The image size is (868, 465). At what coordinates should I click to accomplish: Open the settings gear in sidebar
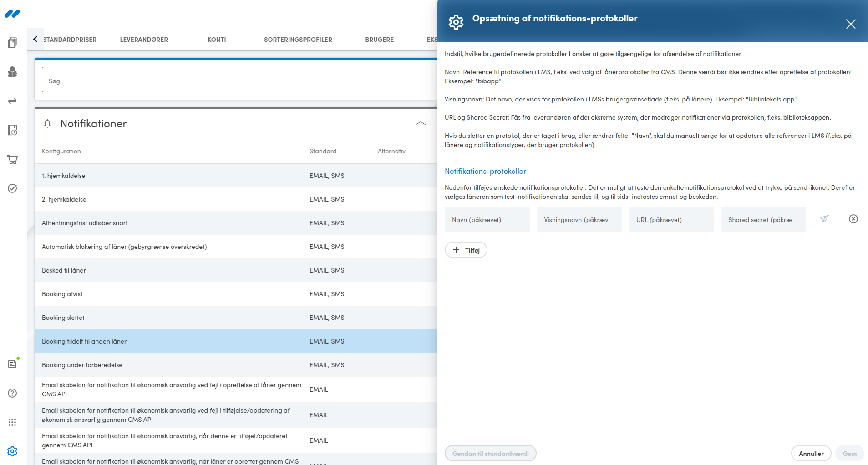pos(12,451)
